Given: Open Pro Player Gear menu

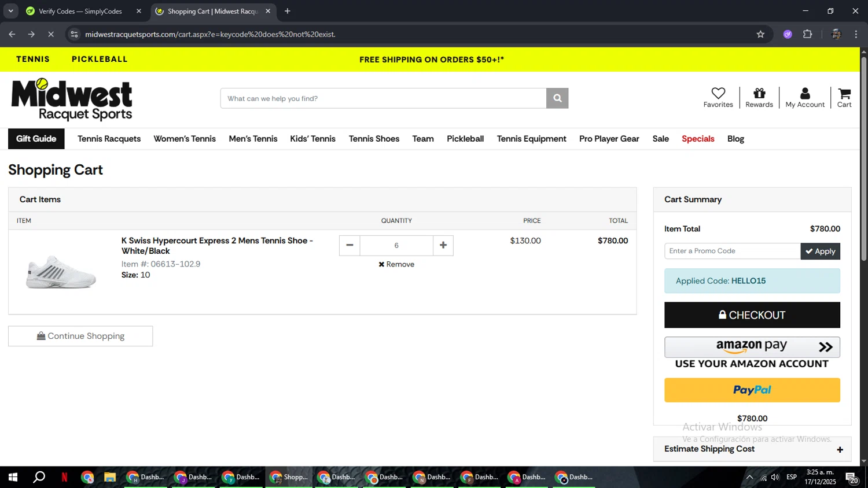Looking at the screenshot, I should [609, 139].
